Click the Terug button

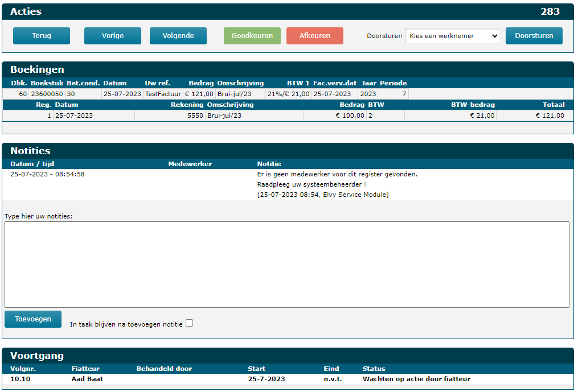tap(42, 36)
